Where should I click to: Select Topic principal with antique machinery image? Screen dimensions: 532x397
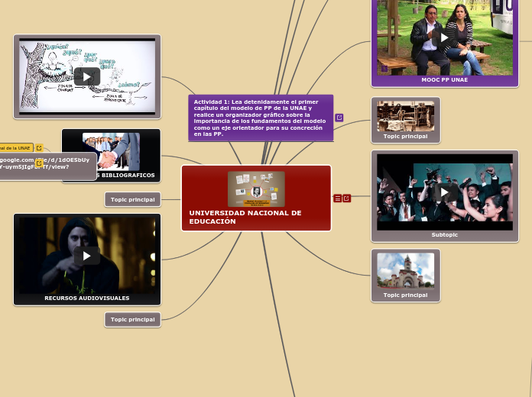pyautogui.click(x=405, y=120)
